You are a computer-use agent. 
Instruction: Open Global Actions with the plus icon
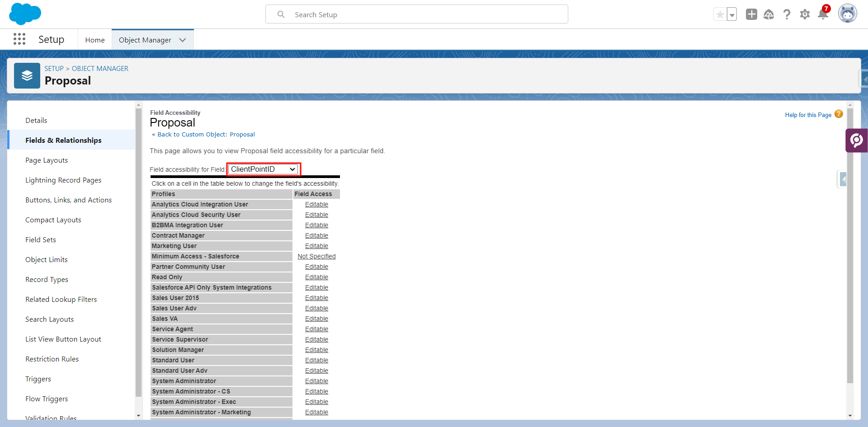[x=751, y=14]
